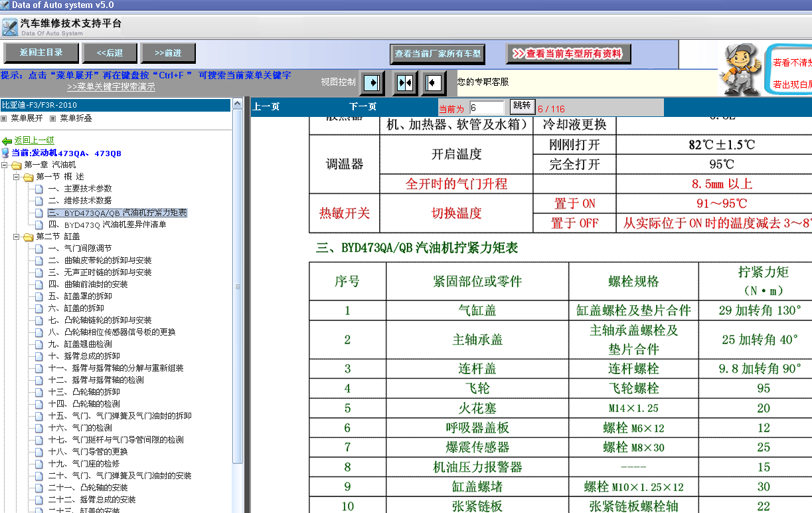Click the 菜单展开 label

coord(27,118)
